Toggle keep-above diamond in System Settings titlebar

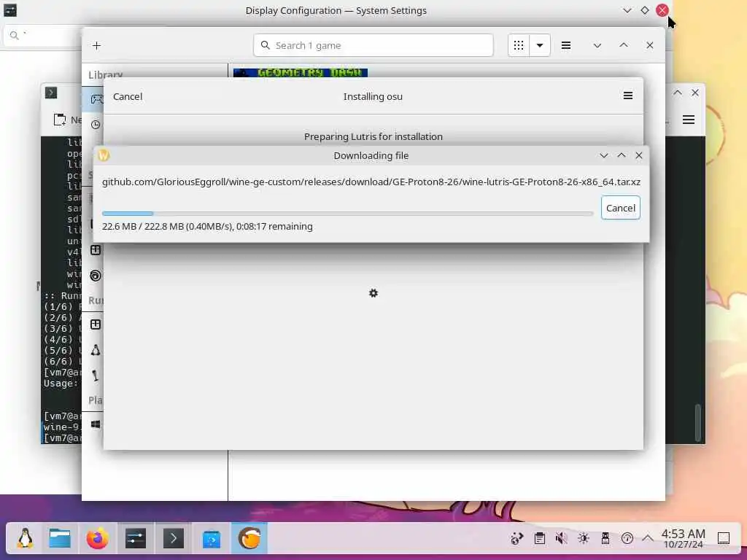coord(645,10)
